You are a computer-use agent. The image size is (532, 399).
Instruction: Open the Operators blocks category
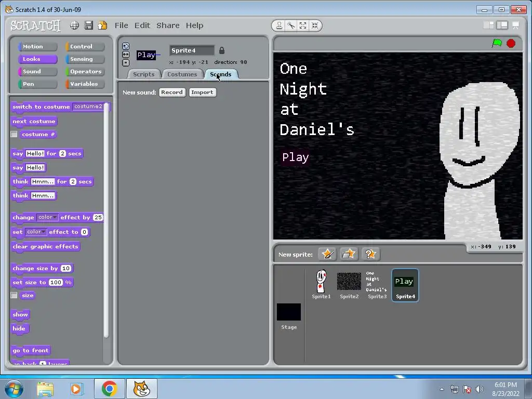tap(85, 72)
